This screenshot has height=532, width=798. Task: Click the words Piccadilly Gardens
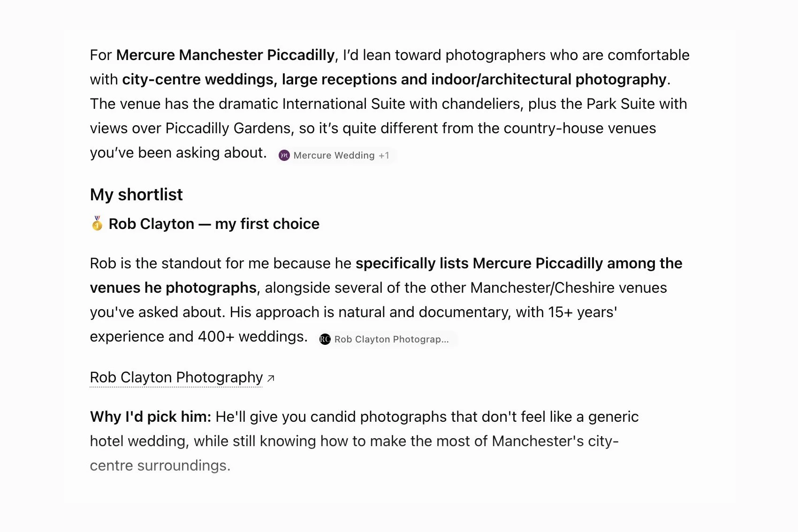coord(230,128)
